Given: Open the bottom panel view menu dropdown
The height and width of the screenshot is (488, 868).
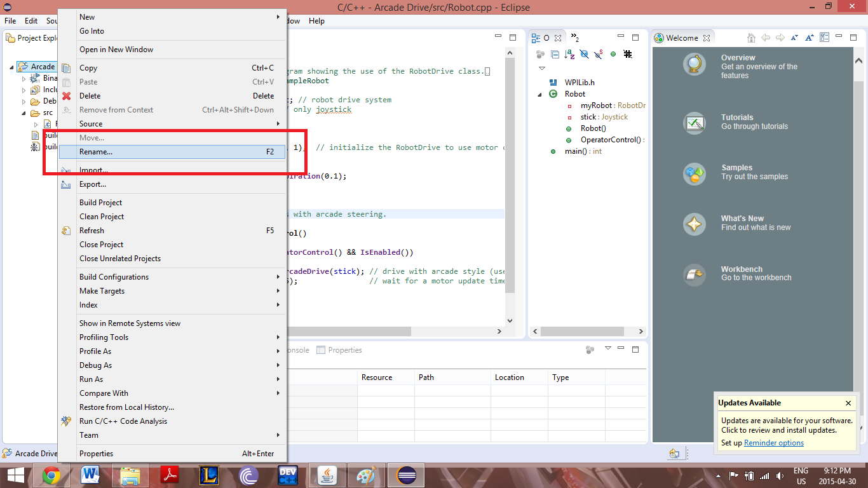Looking at the screenshot, I should [608, 349].
